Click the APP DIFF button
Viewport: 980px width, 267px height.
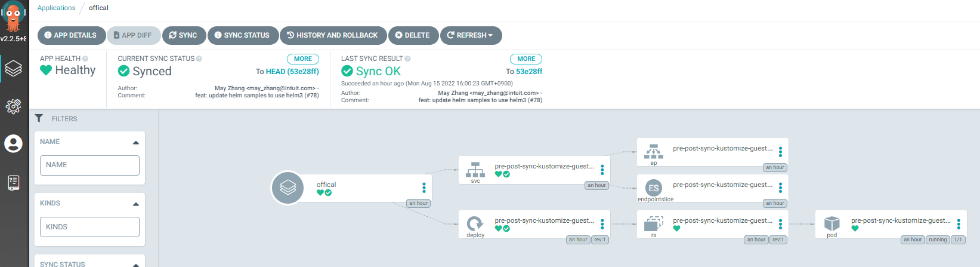(134, 35)
